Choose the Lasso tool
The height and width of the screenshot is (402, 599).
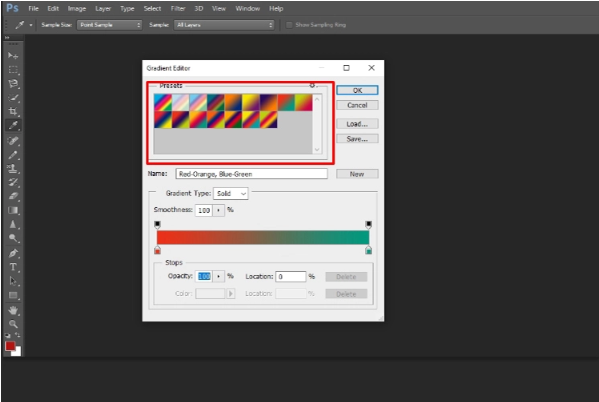point(13,84)
